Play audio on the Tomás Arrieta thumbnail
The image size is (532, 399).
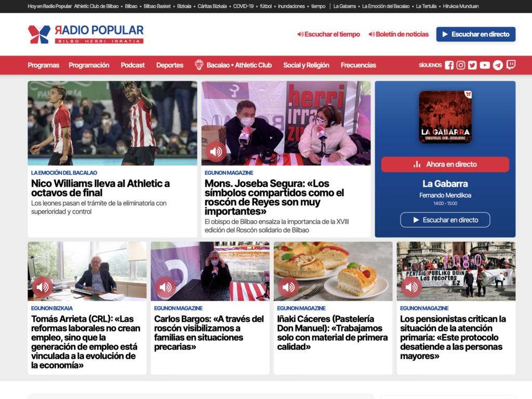click(x=42, y=287)
